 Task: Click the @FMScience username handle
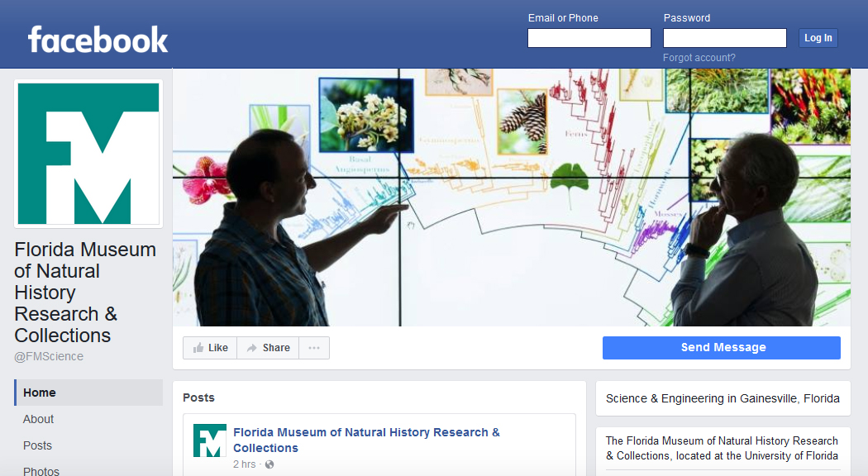tap(49, 356)
